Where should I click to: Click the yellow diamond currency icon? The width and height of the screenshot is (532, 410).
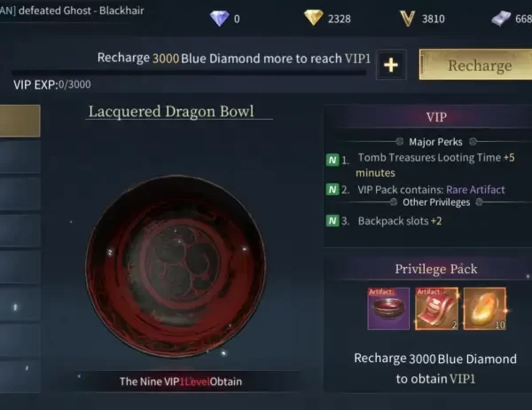(313, 18)
